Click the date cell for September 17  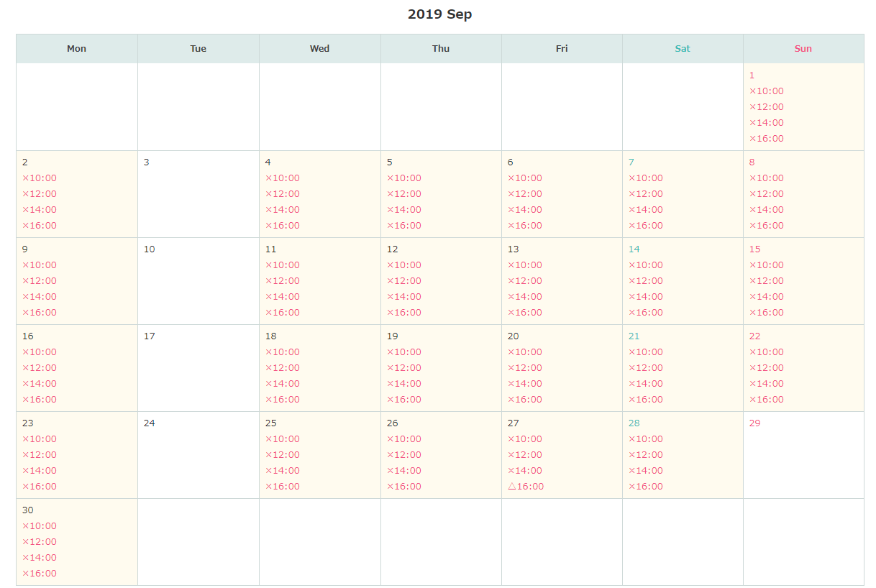coord(198,368)
